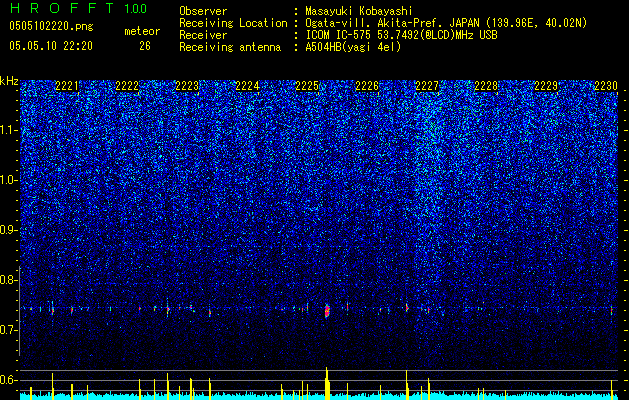Image resolution: width=629 pixels, height=400 pixels.
Task: Click the ICOM IC-575 53.7492 MHz text
Action: click(x=401, y=35)
